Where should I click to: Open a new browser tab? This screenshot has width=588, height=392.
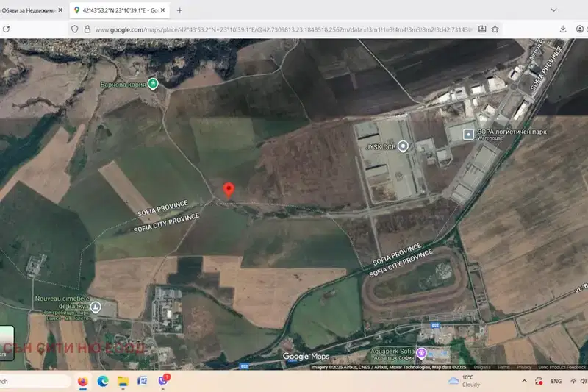click(x=179, y=10)
